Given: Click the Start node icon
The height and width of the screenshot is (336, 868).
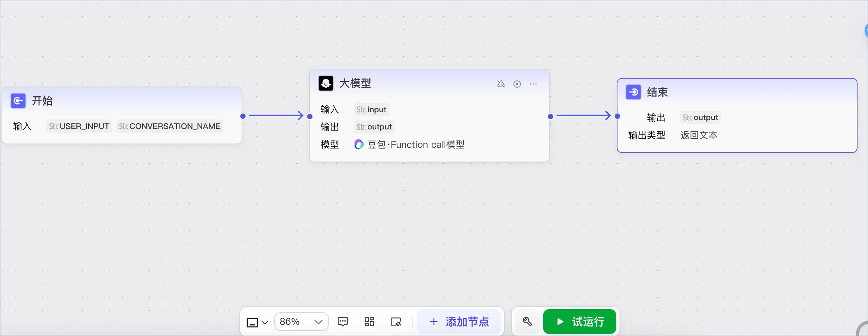Looking at the screenshot, I should coord(18,101).
